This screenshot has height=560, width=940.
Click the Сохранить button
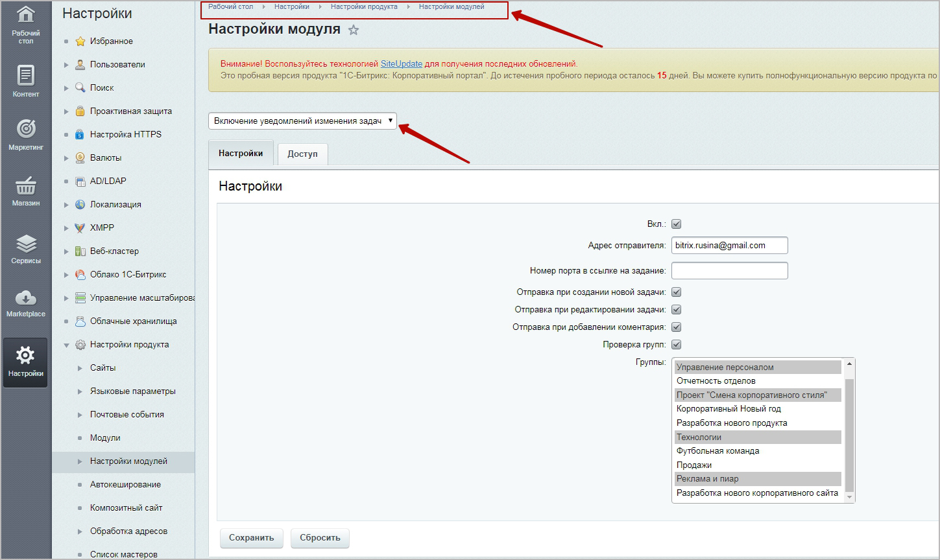252,538
